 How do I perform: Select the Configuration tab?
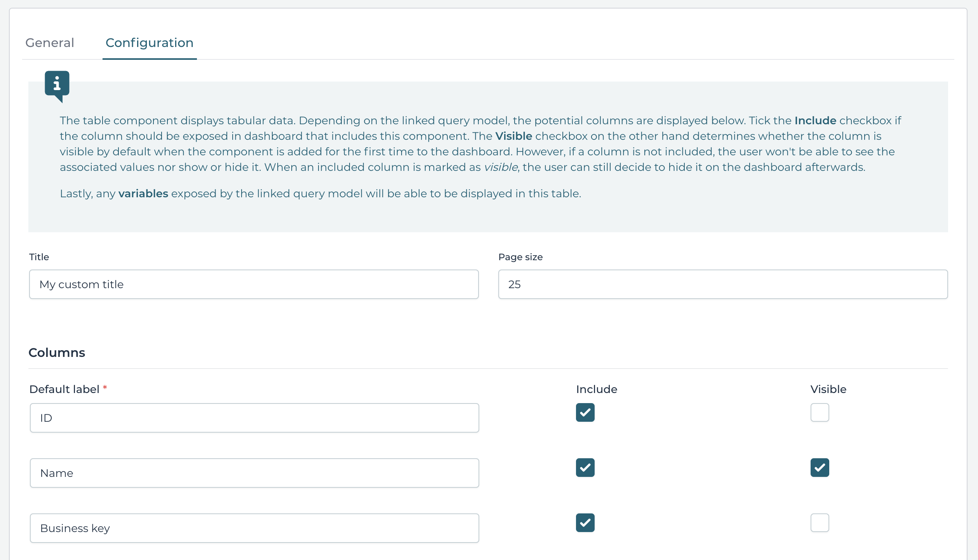[149, 43]
